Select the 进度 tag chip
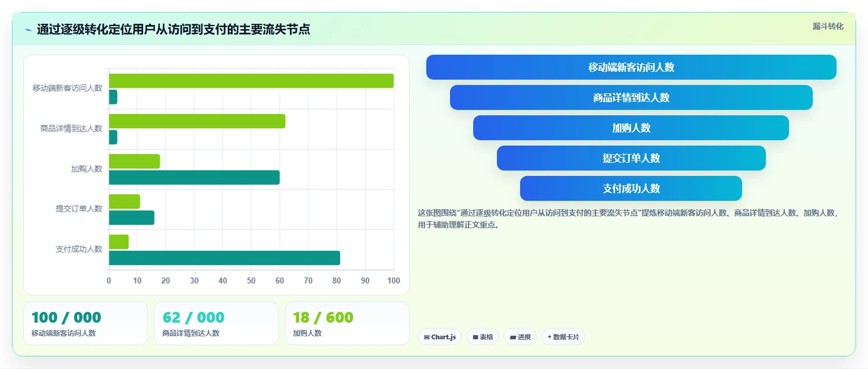Image resolution: width=868 pixels, height=369 pixels. pos(520,337)
